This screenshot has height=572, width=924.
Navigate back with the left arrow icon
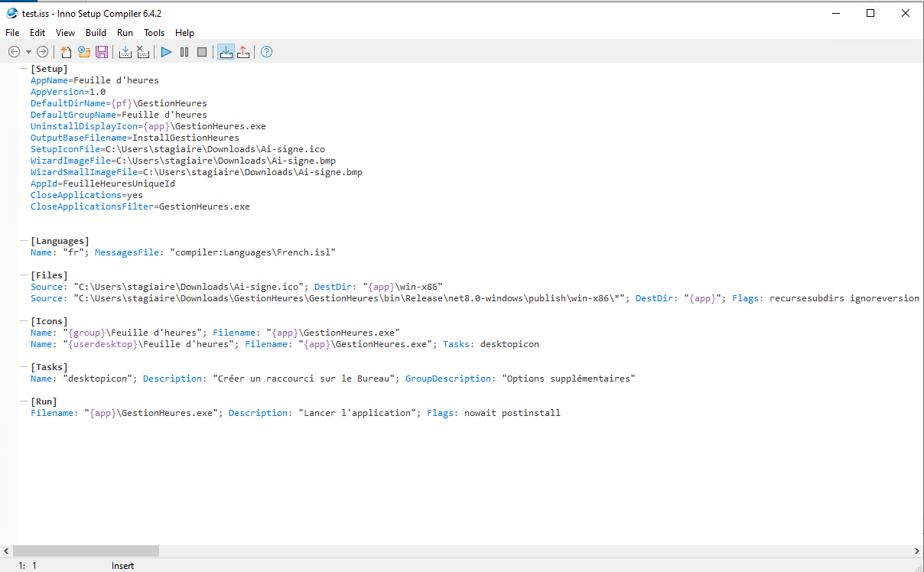[14, 52]
